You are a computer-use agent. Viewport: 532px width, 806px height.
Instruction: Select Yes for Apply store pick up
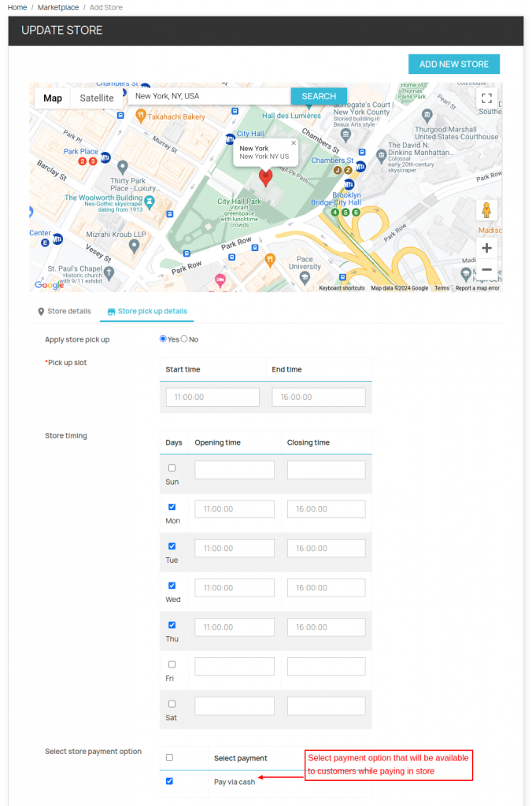163,339
